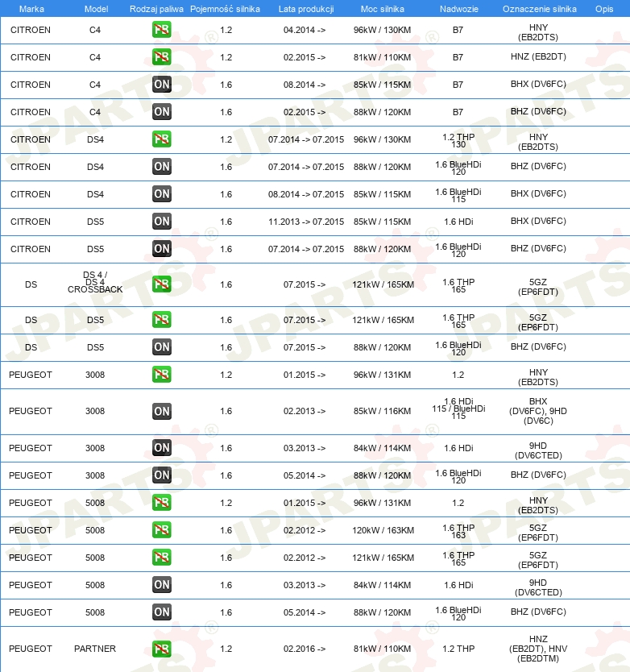Click diesel ON icon in Citroen DS5 1.6 HDi row
This screenshot has height=672, width=630.
[x=162, y=222]
